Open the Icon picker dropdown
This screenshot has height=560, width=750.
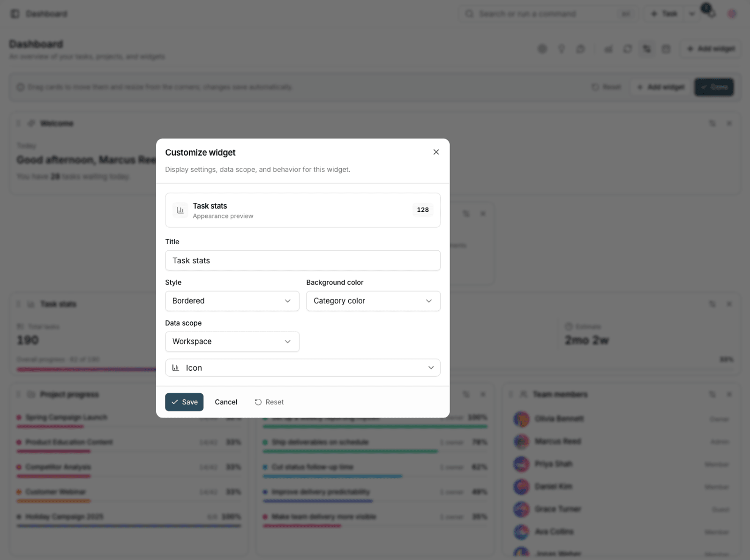(303, 368)
